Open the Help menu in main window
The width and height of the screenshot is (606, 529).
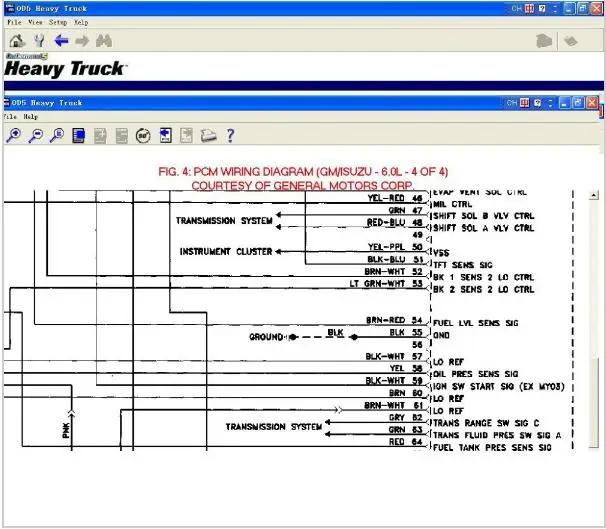81,22
